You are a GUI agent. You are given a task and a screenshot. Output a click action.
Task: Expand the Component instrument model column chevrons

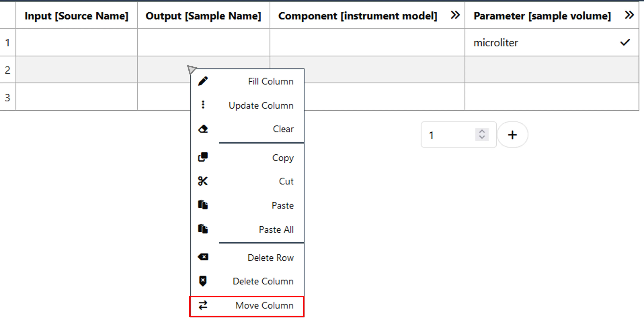(x=455, y=15)
